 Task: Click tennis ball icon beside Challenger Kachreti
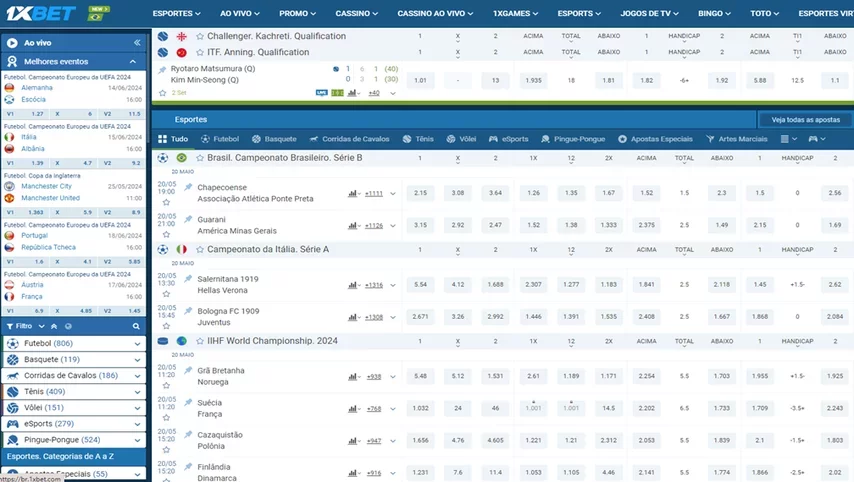[x=163, y=36]
